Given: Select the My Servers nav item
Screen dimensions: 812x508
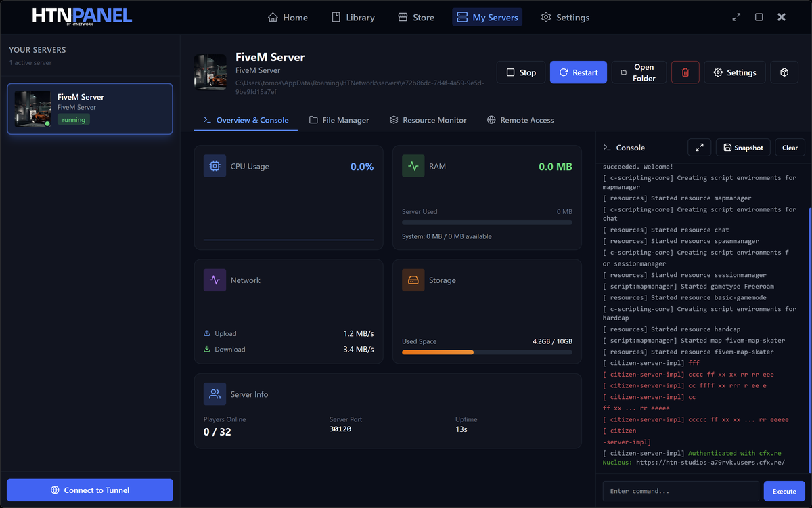Looking at the screenshot, I should pyautogui.click(x=487, y=18).
